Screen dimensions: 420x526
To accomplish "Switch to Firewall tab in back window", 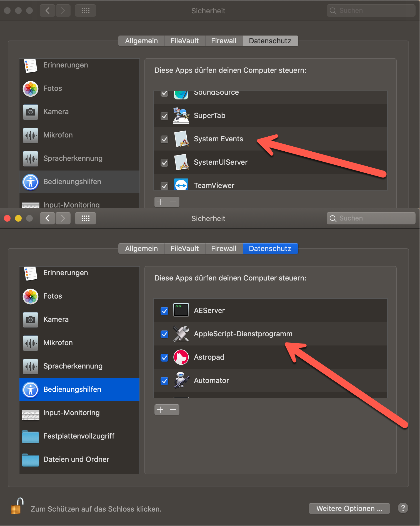I will click(224, 41).
